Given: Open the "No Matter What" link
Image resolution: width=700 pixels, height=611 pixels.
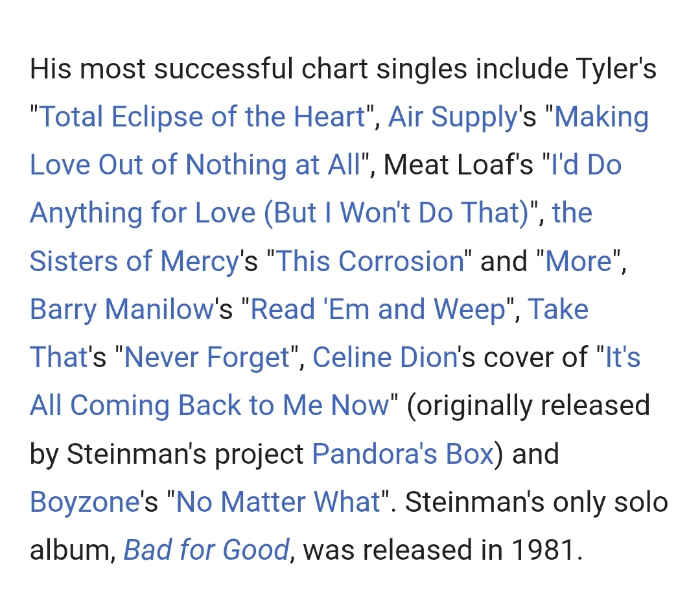Looking at the screenshot, I should click(278, 501).
